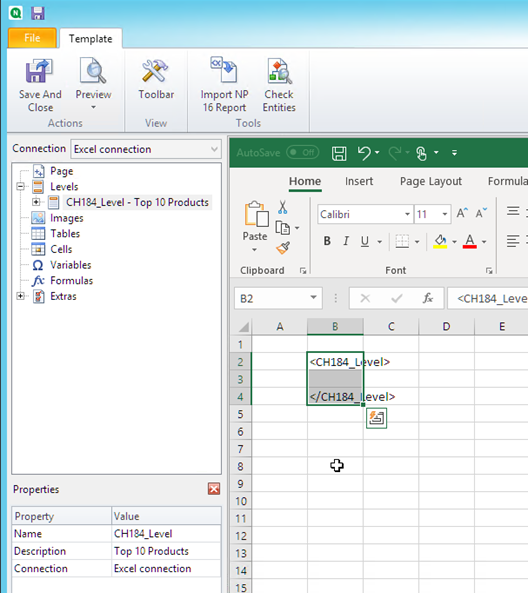Apply underline formatting
The width and height of the screenshot is (528, 593).
[x=365, y=241]
